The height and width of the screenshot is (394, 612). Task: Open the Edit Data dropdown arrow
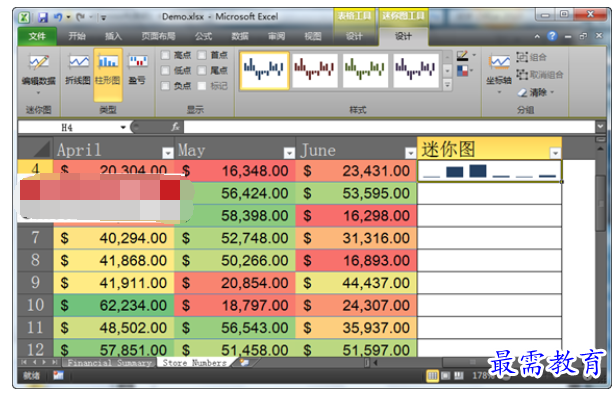pos(38,93)
